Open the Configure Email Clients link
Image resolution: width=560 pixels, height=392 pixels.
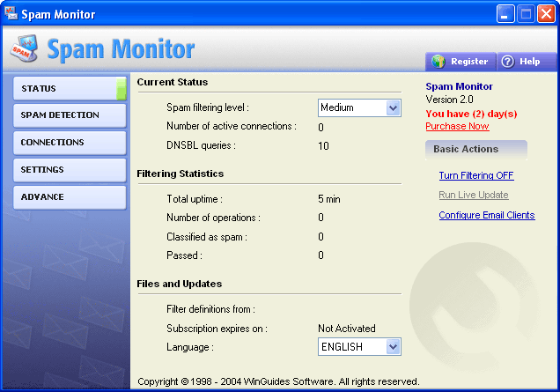pos(486,215)
